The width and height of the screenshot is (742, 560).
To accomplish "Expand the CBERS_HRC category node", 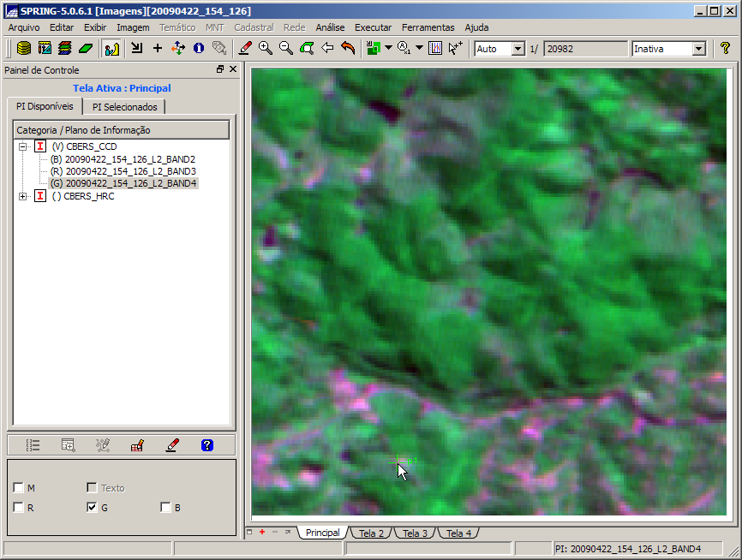I will pos(22,196).
